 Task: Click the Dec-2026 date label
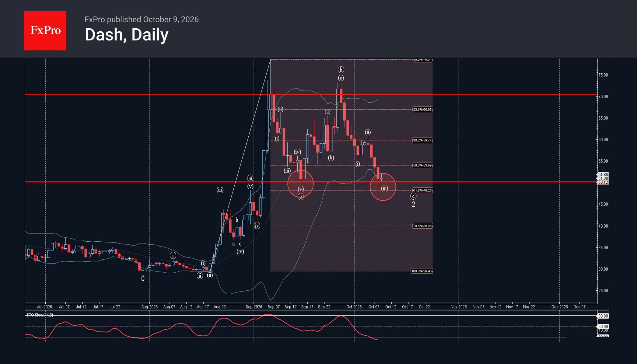click(x=559, y=307)
